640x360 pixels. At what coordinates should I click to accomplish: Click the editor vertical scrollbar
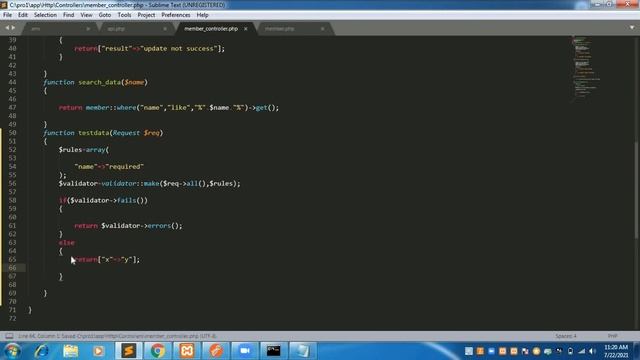click(637, 190)
